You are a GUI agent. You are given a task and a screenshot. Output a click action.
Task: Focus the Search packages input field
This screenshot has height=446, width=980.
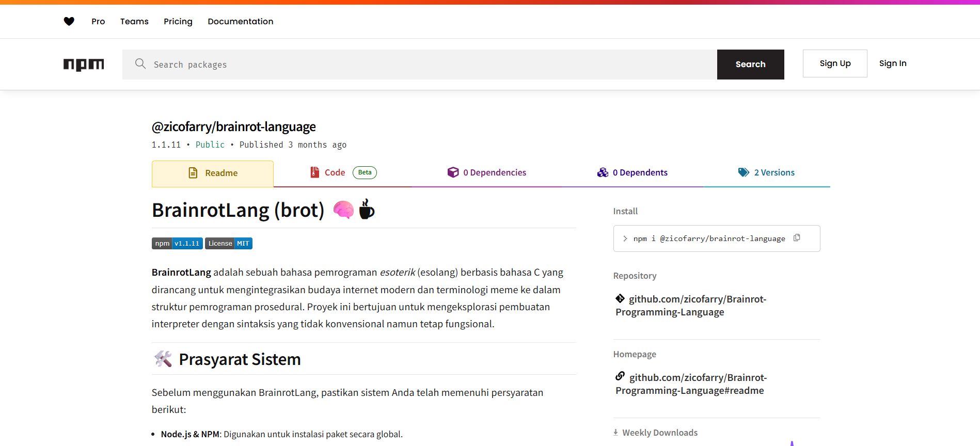pos(420,65)
